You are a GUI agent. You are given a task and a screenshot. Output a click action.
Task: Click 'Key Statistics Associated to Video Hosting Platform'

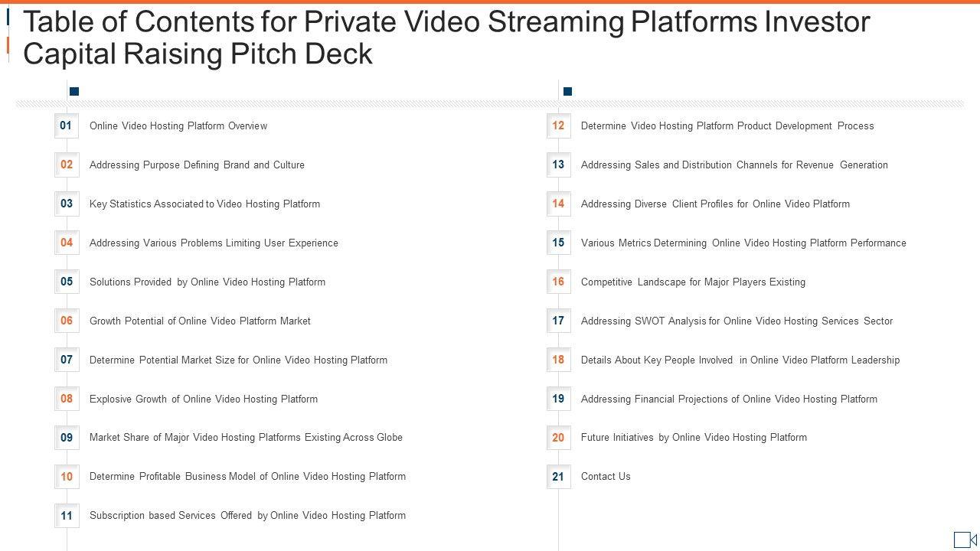click(x=204, y=204)
